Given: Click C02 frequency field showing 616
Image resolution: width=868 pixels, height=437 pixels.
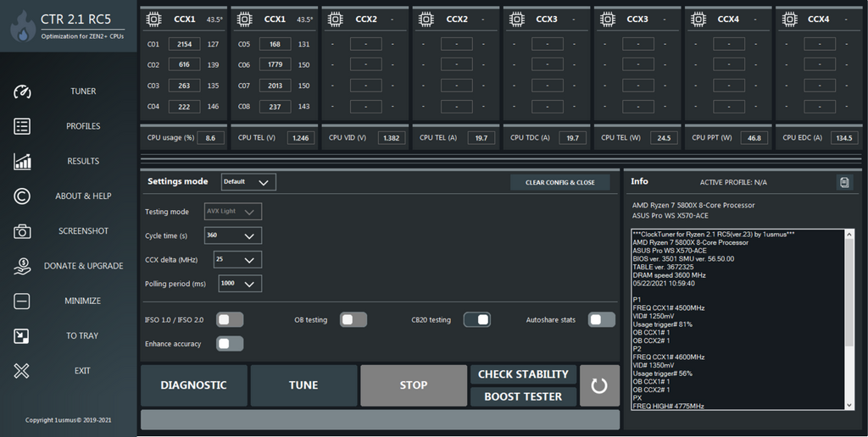Looking at the screenshot, I should (x=184, y=64).
